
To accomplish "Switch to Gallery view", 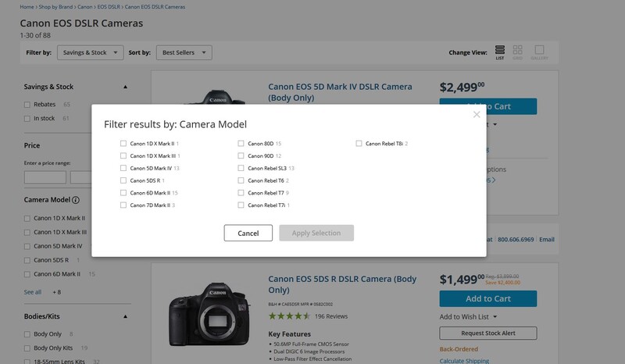I will tap(539, 52).
